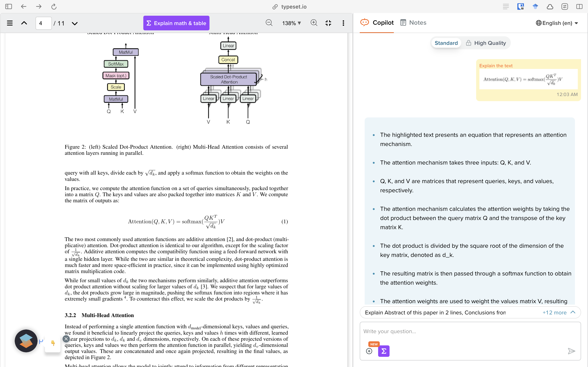This screenshot has width=588, height=367.
Task: Open the three-dot more options menu
Action: tap(343, 23)
